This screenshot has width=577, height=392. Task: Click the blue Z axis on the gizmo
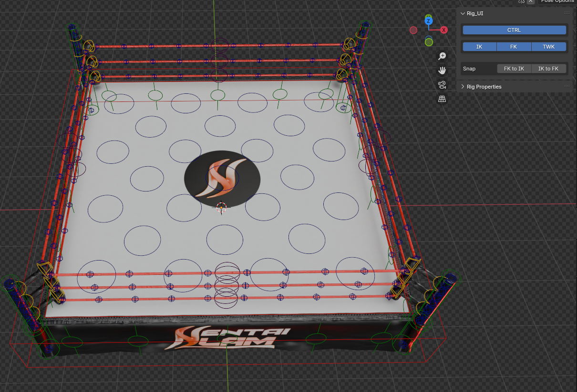pyautogui.click(x=429, y=21)
